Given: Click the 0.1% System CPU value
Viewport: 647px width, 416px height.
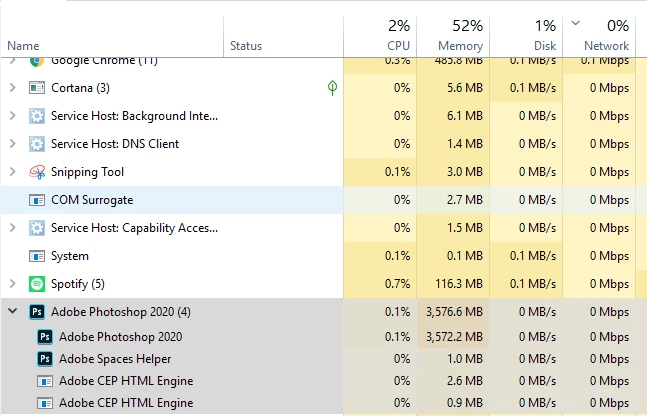Looking at the screenshot, I should (397, 256).
